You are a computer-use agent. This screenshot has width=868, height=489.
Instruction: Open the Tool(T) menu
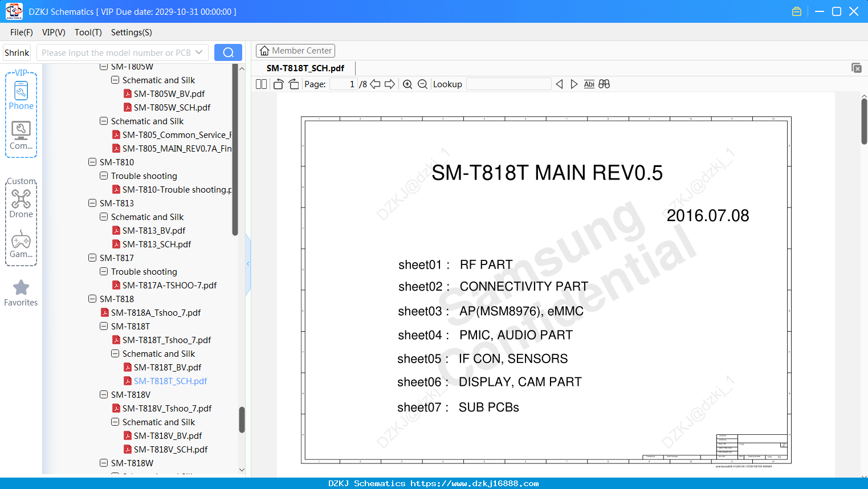coord(88,32)
